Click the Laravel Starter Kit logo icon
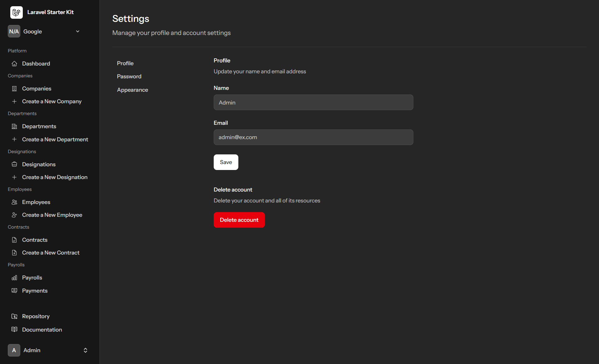 coord(17,12)
